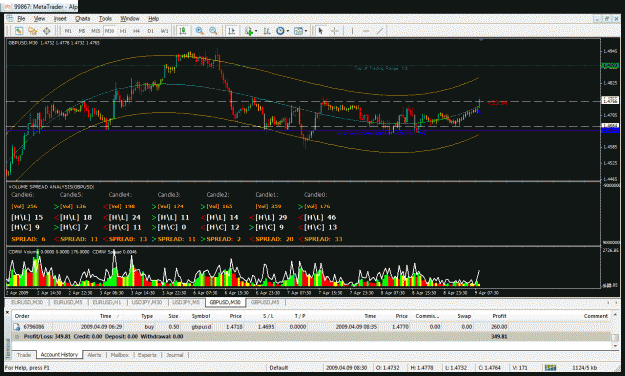Click the Default profile in status bar
The height and width of the screenshot is (376, 625).
click(x=278, y=368)
